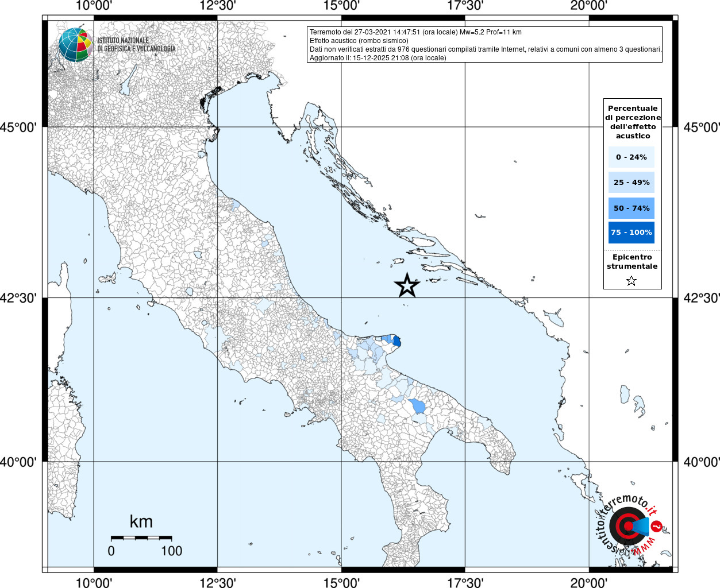Image resolution: width=720 pixels, height=588 pixels.
Task: Click the left axis label 42°30'
Action: [18, 297]
